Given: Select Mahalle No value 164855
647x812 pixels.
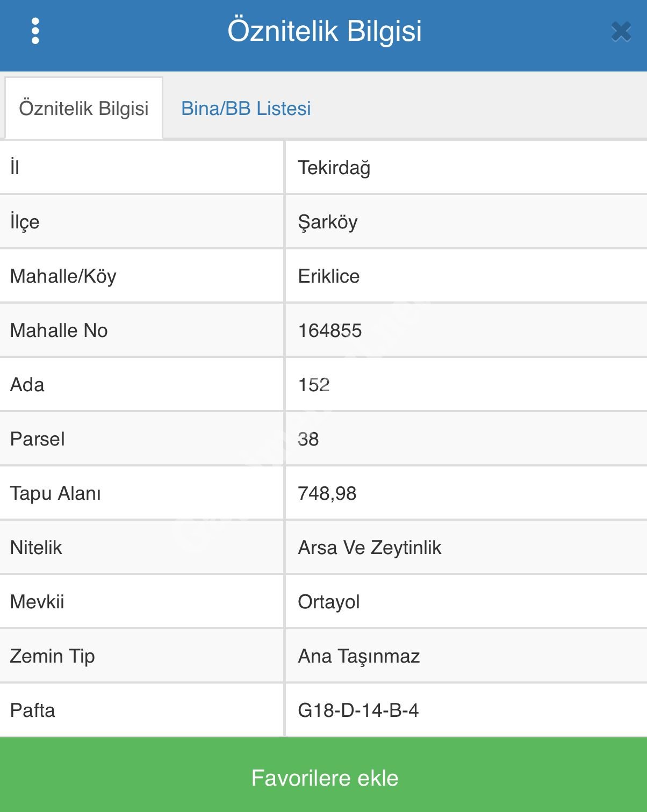Looking at the screenshot, I should pos(329,330).
